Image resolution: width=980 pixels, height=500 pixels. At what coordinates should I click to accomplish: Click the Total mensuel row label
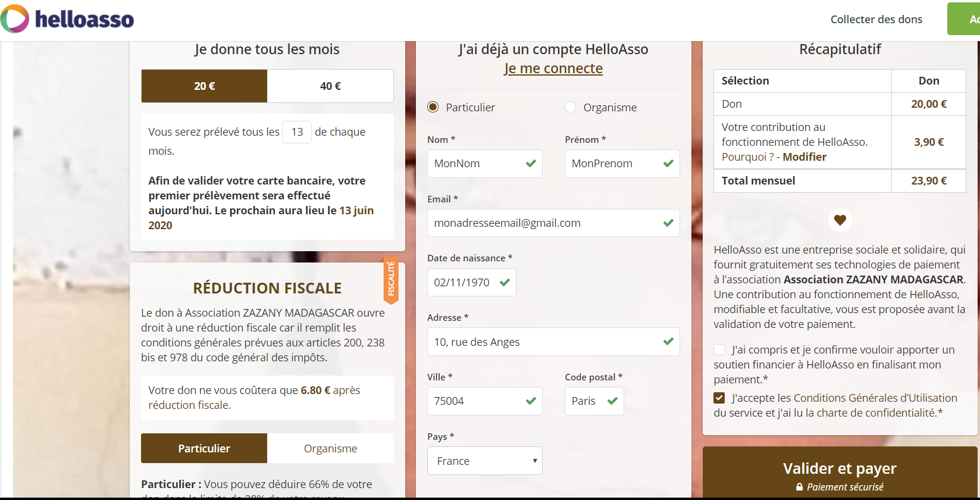758,180
